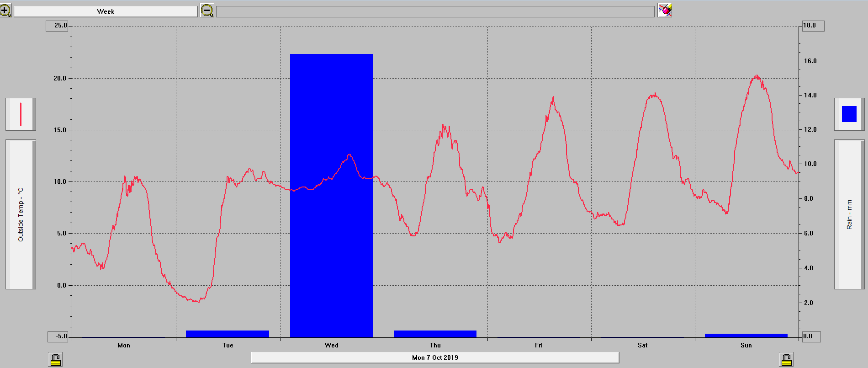Click the eraser icon in top toolbar
The image size is (868, 368).
coord(665,10)
